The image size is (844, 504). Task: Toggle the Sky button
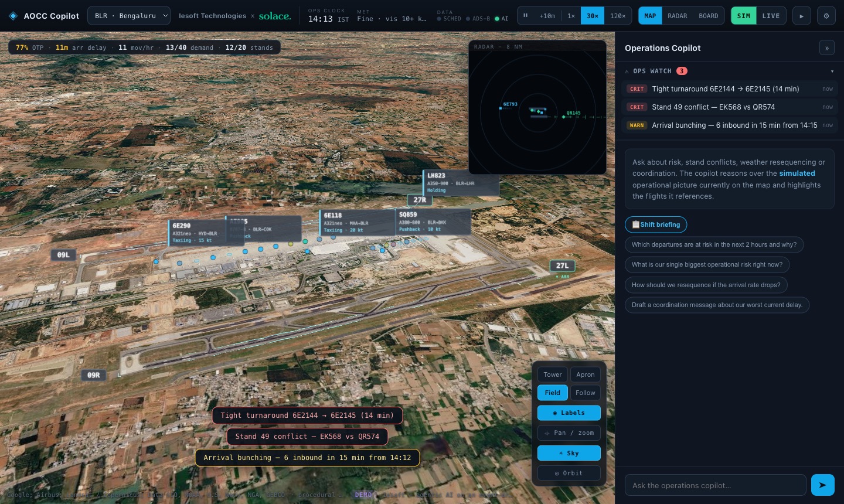(569, 453)
